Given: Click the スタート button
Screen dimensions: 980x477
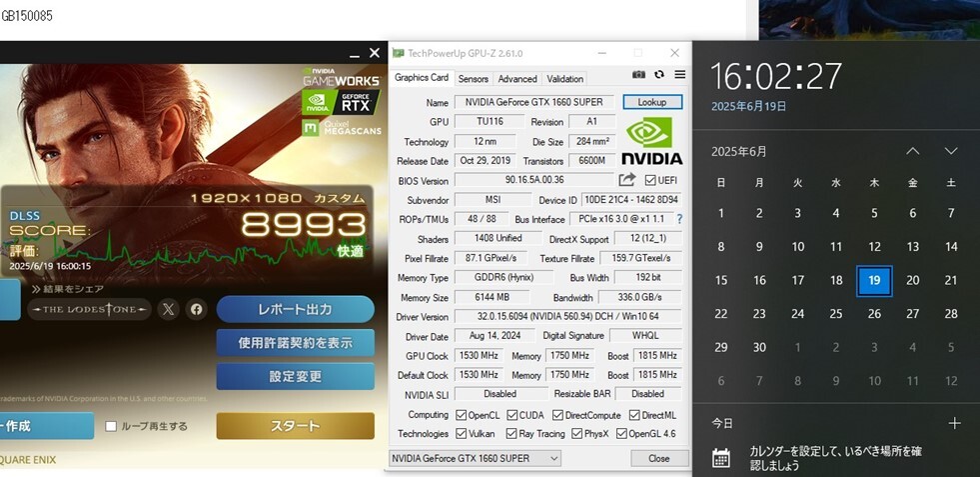Looking at the screenshot, I should (x=296, y=426).
